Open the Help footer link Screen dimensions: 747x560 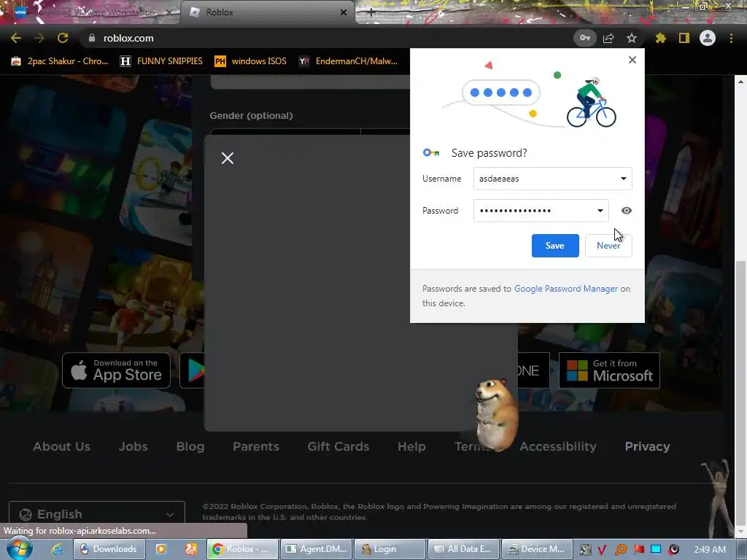[411, 446]
